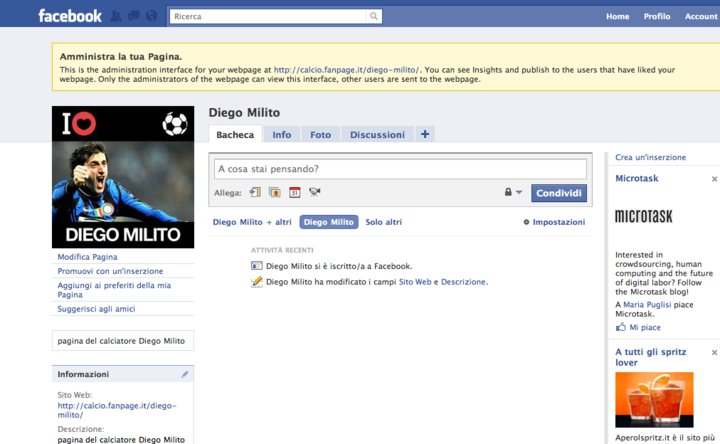The image size is (720, 444).
Task: Focus the Ricerca search field
Action: [269, 17]
